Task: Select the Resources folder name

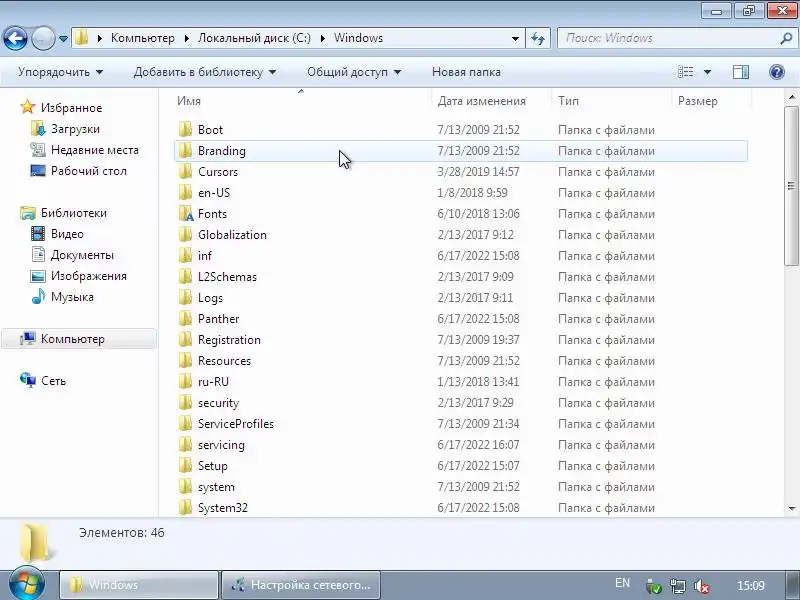Action: (x=224, y=361)
